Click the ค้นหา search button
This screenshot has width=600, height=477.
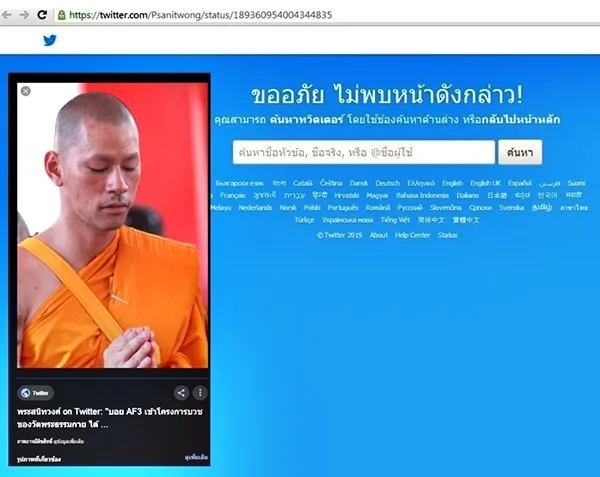click(x=520, y=152)
